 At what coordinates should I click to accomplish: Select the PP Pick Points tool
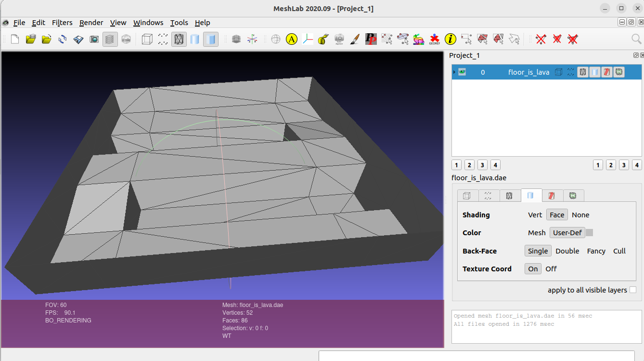(x=371, y=39)
